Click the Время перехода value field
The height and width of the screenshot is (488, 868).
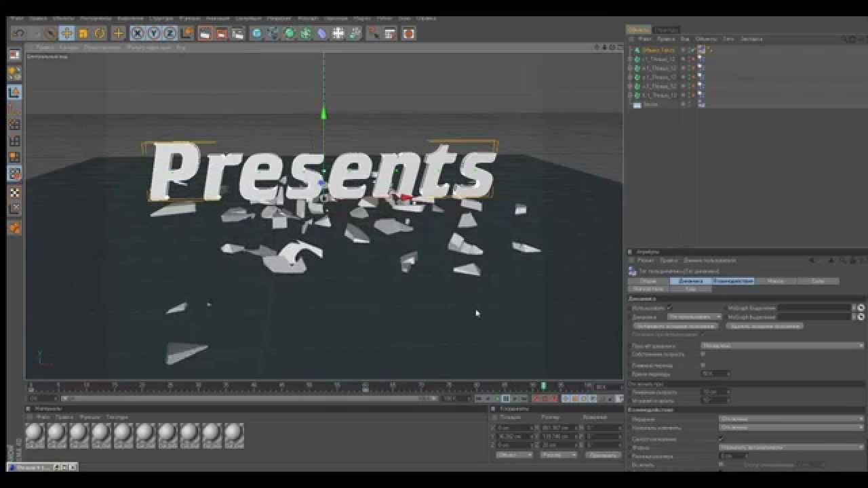tap(715, 373)
